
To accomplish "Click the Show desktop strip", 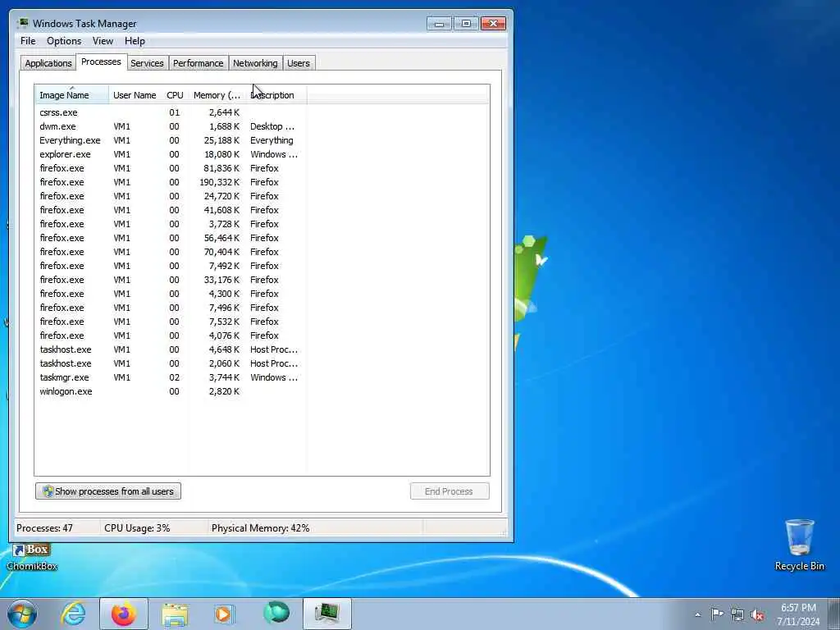I will 836,614.
